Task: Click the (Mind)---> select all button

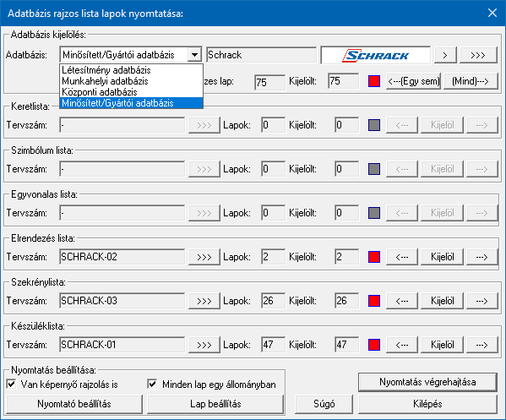Action: pos(471,81)
